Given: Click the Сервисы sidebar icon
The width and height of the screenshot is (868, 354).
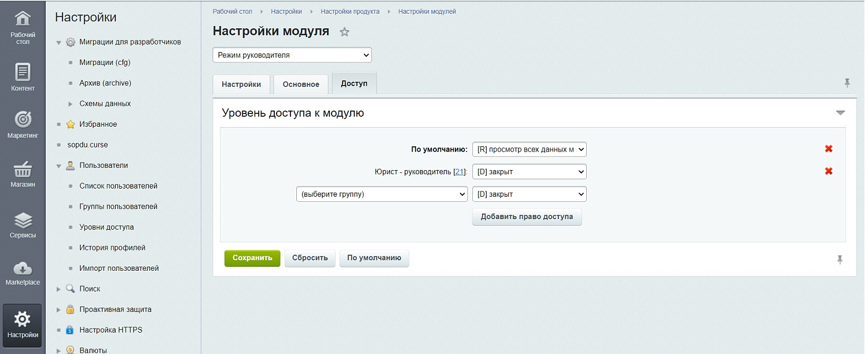Looking at the screenshot, I should pos(23,223).
